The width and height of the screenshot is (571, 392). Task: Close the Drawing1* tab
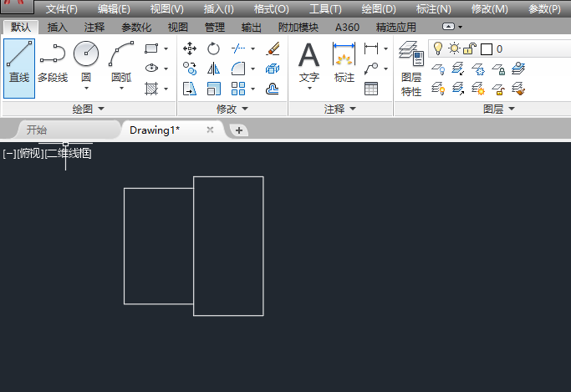click(x=210, y=130)
